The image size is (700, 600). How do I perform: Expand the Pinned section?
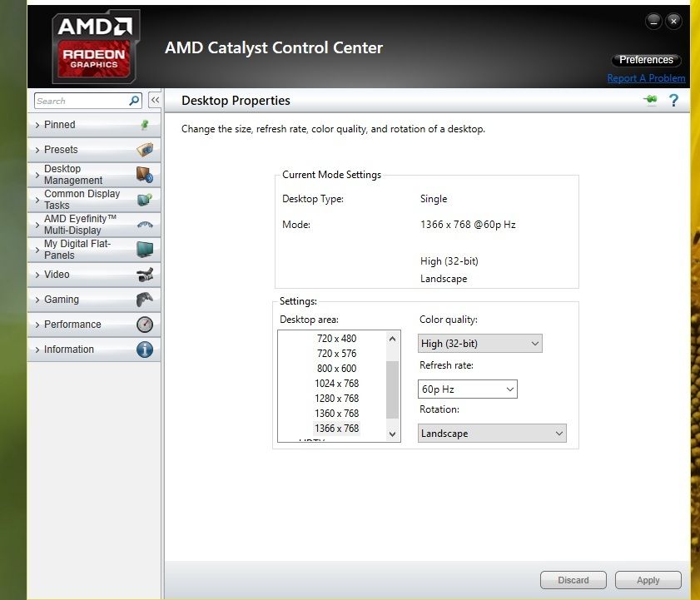[94, 125]
